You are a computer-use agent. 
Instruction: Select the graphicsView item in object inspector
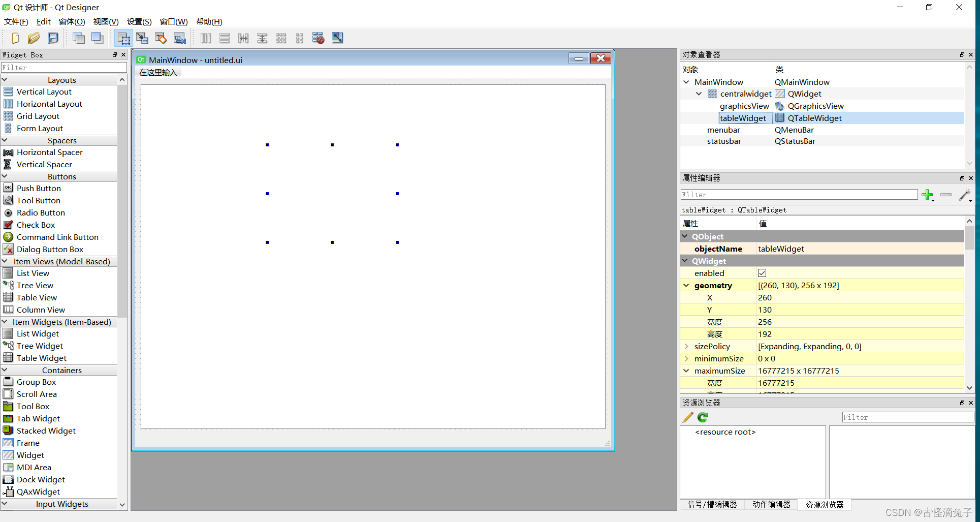click(744, 106)
